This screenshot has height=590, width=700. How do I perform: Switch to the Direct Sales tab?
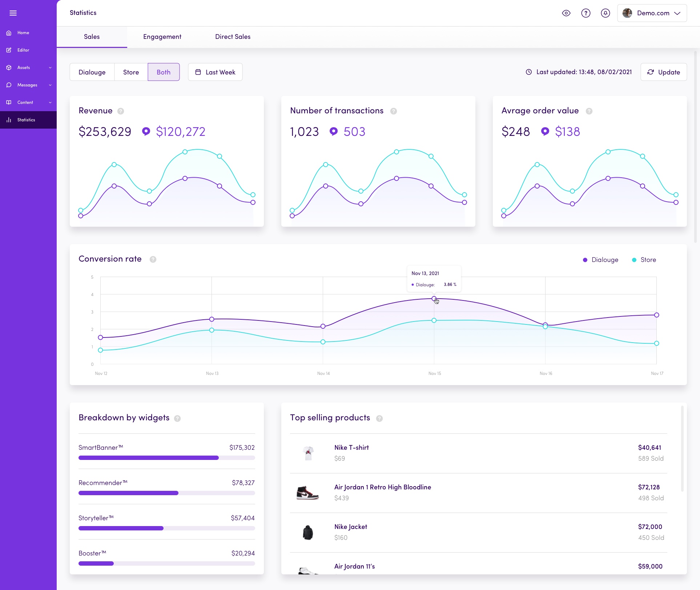coord(233,37)
